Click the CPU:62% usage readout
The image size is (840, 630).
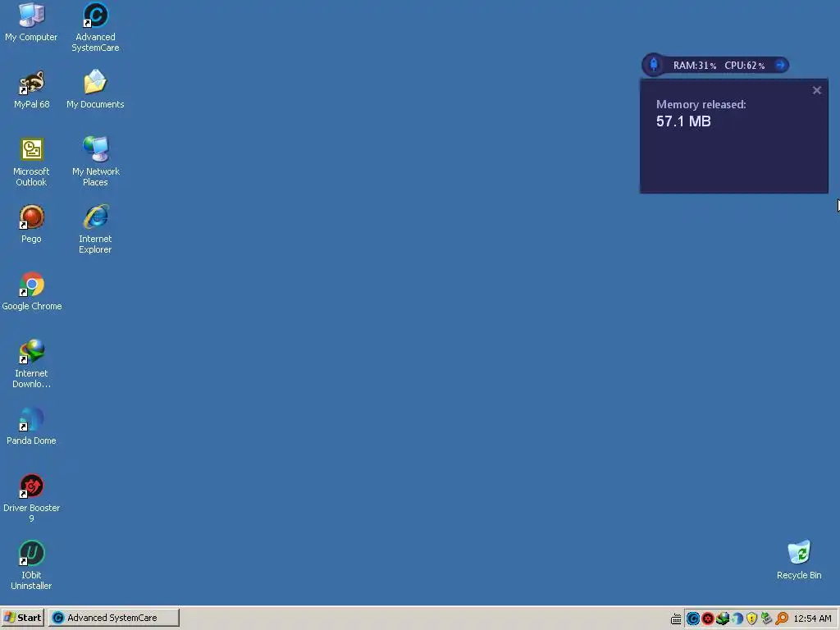click(x=745, y=66)
